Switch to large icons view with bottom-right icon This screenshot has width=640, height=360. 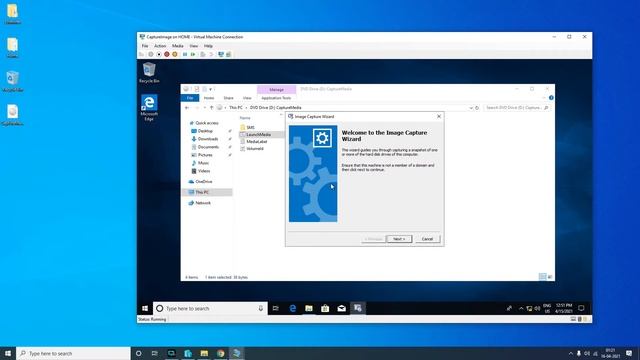pos(550,277)
